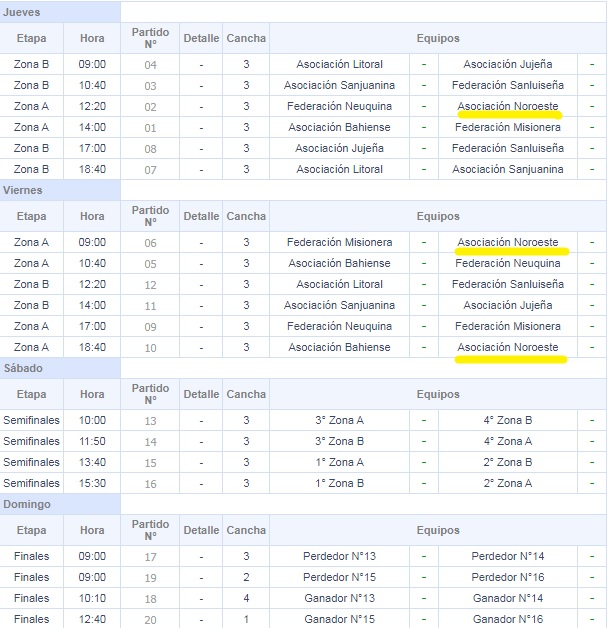Click the Sábado day header
Screen dimensions: 609x628
coord(23,368)
